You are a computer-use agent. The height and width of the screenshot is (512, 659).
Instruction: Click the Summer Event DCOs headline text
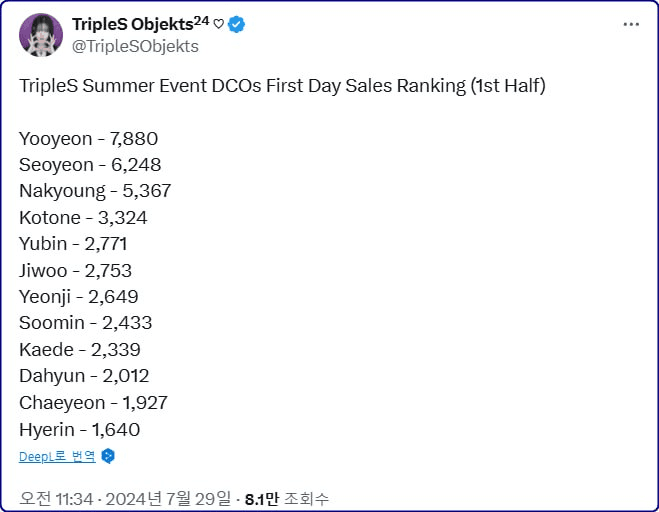[282, 86]
